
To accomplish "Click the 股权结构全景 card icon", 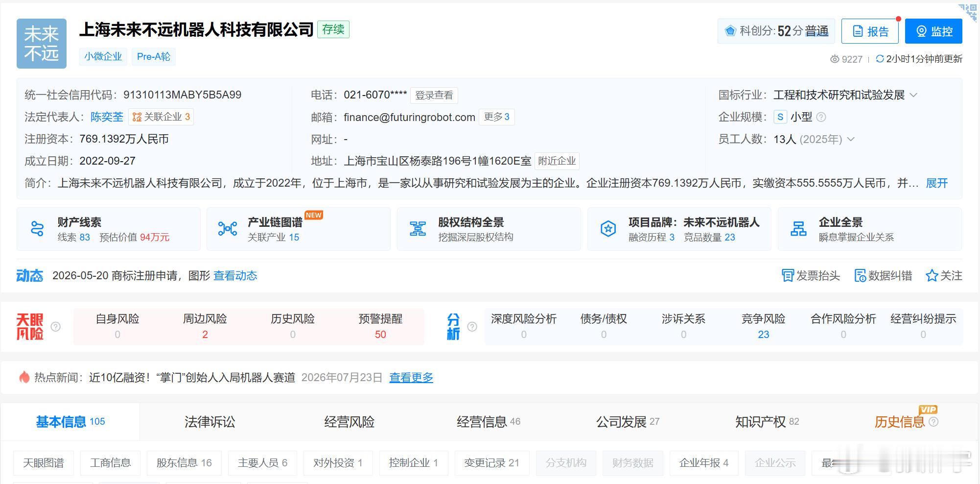I will 418,229.
